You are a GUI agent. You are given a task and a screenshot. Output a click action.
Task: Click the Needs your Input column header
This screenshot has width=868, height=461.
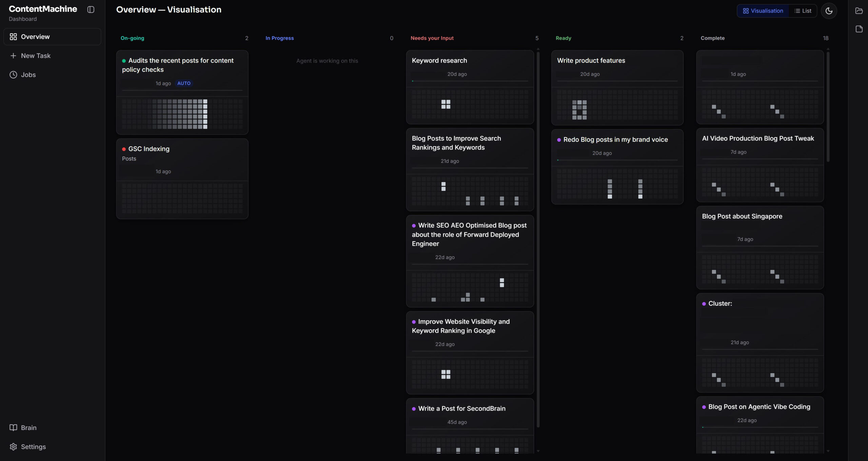click(x=432, y=38)
